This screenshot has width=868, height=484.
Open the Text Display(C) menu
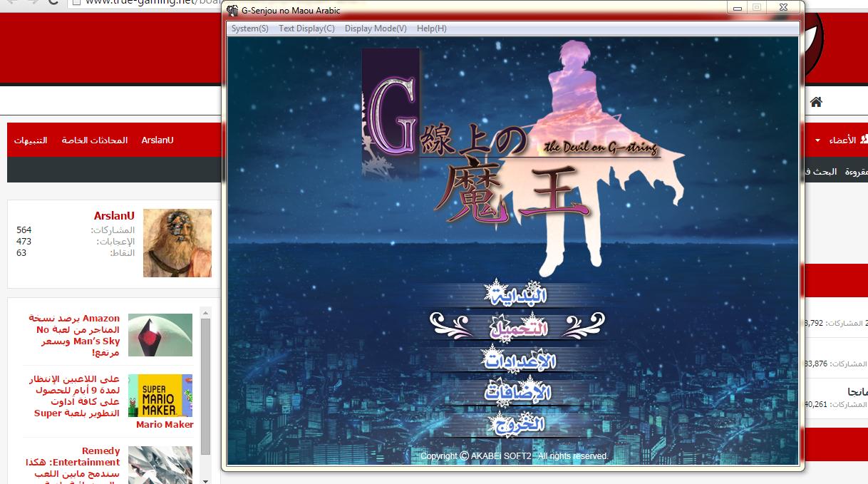click(x=306, y=29)
